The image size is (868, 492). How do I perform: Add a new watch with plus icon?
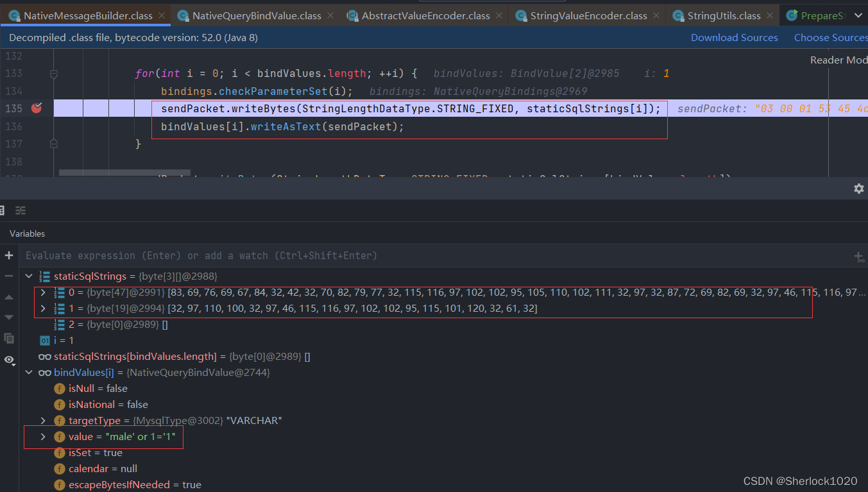[9, 255]
